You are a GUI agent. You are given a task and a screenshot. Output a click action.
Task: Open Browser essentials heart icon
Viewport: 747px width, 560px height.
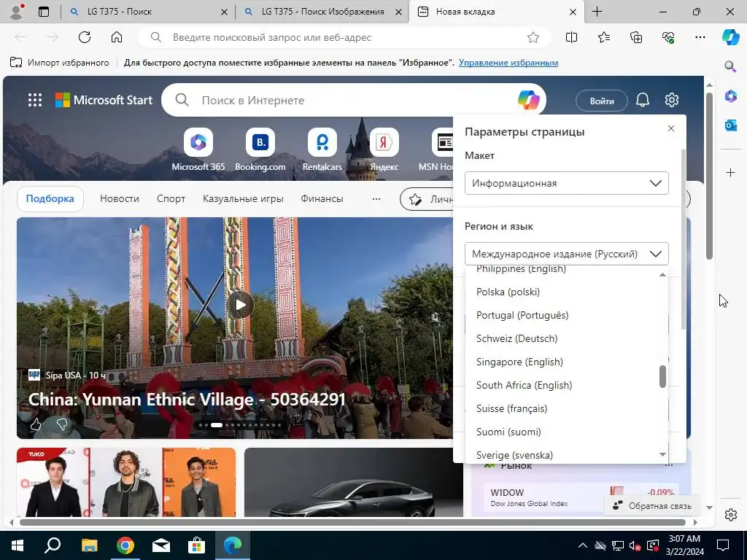[668, 37]
